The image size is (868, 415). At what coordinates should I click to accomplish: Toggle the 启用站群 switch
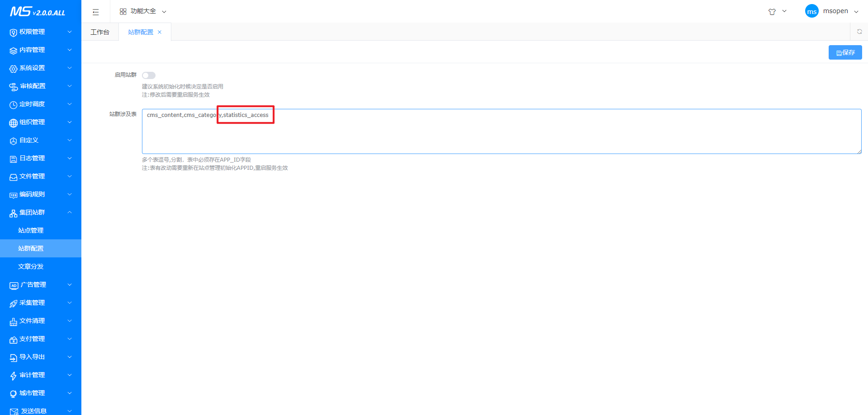tap(149, 75)
